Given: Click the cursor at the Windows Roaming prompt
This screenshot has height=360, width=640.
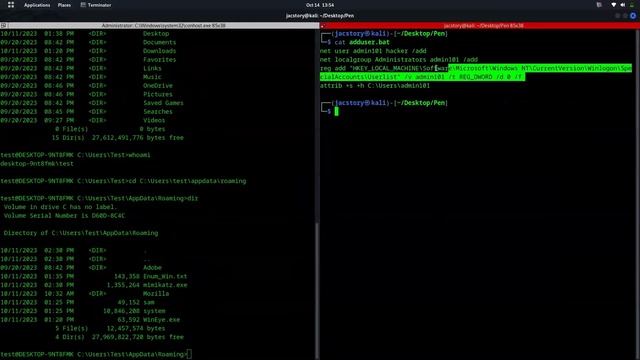Looking at the screenshot, I should coord(189,354).
